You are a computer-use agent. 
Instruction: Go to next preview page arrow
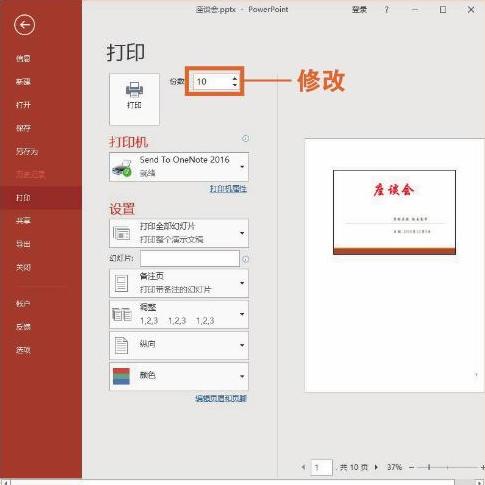point(376,467)
